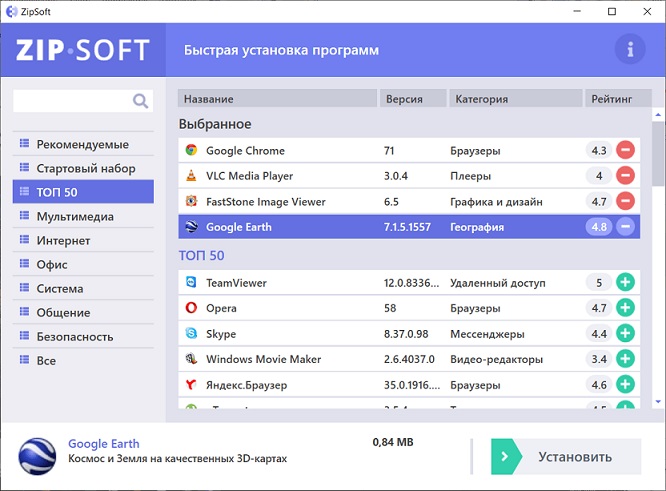Open the Интернет category

pos(83,240)
